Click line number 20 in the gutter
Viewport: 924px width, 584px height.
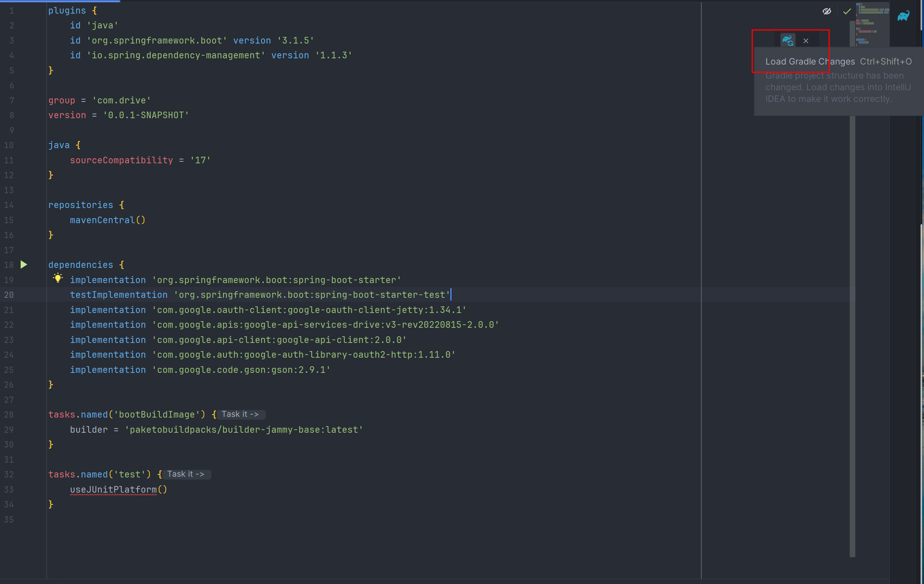click(9, 295)
